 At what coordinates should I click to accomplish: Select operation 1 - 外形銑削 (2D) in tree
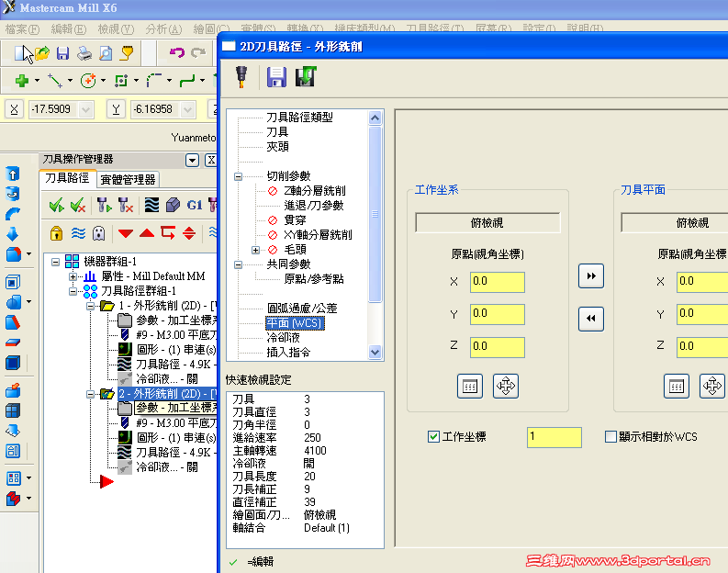point(168,306)
